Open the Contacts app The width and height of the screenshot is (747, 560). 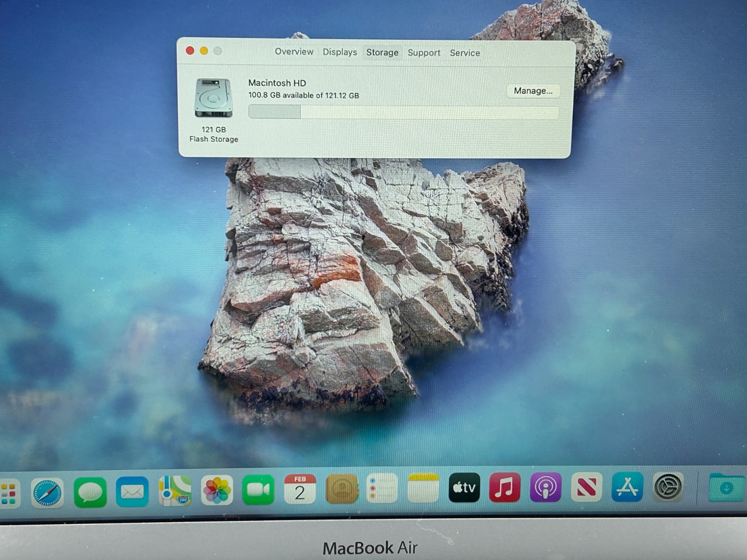(x=341, y=489)
